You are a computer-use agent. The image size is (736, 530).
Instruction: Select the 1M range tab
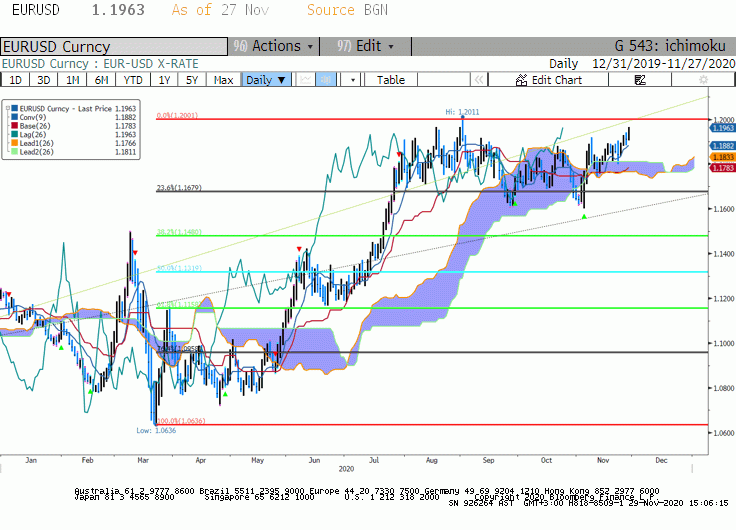(72, 80)
